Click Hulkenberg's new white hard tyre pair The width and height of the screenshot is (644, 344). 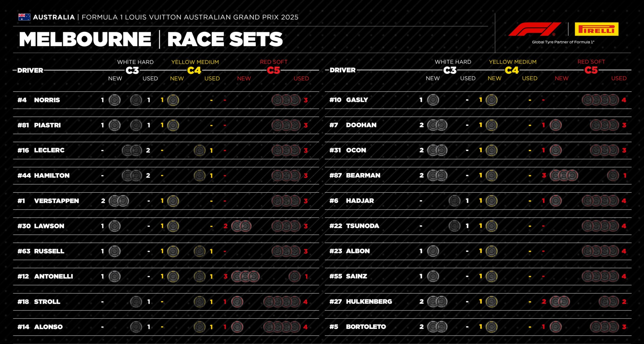click(437, 301)
